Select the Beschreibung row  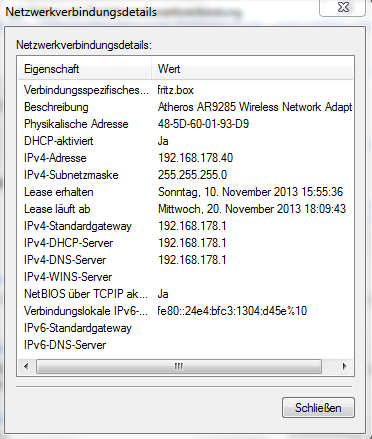pos(186,107)
